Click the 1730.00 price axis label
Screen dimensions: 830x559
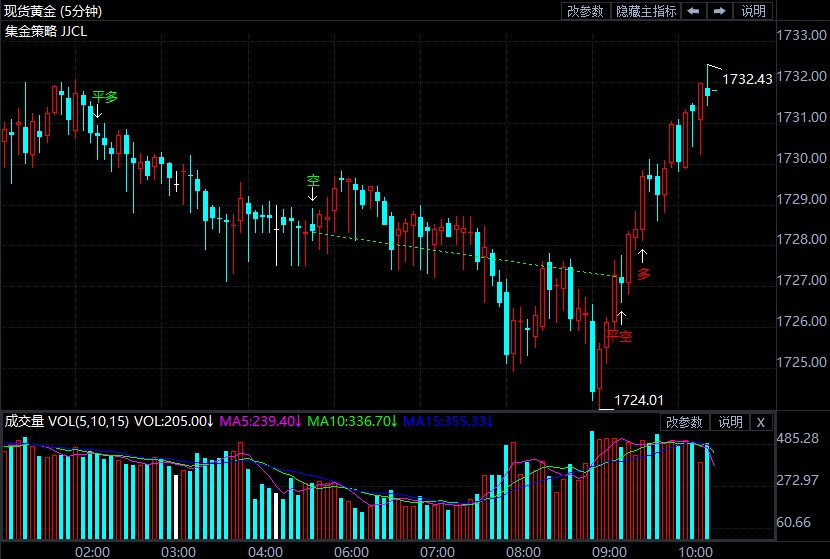801,158
